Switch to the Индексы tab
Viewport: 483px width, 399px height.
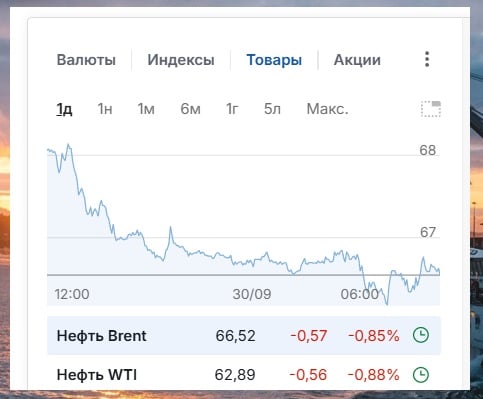(x=181, y=60)
